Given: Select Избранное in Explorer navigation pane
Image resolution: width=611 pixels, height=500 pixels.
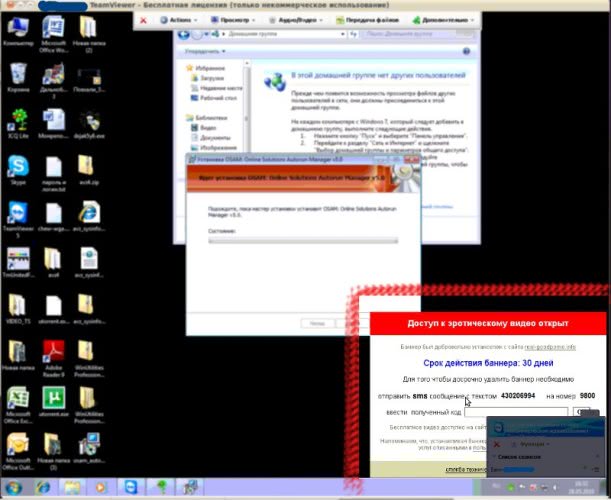Looking at the screenshot, I should click(x=206, y=68).
